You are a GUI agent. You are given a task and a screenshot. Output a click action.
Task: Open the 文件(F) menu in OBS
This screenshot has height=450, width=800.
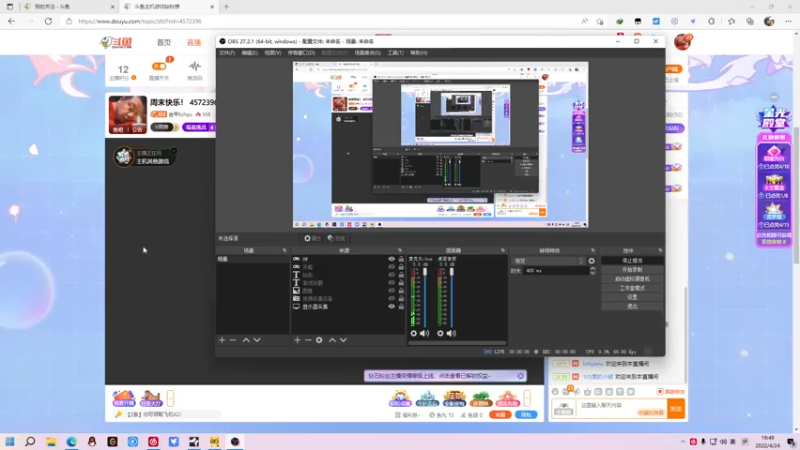(227, 53)
